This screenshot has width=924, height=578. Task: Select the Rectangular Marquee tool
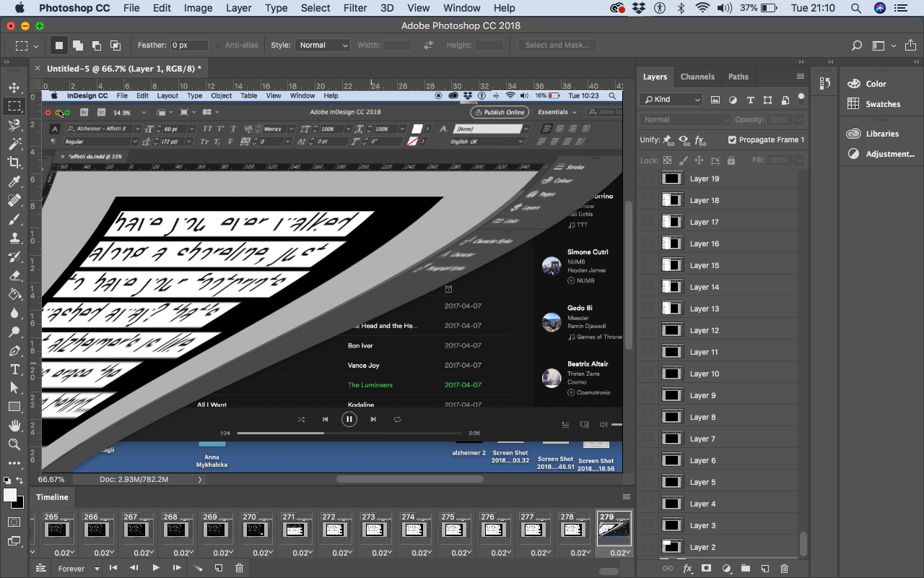14,106
